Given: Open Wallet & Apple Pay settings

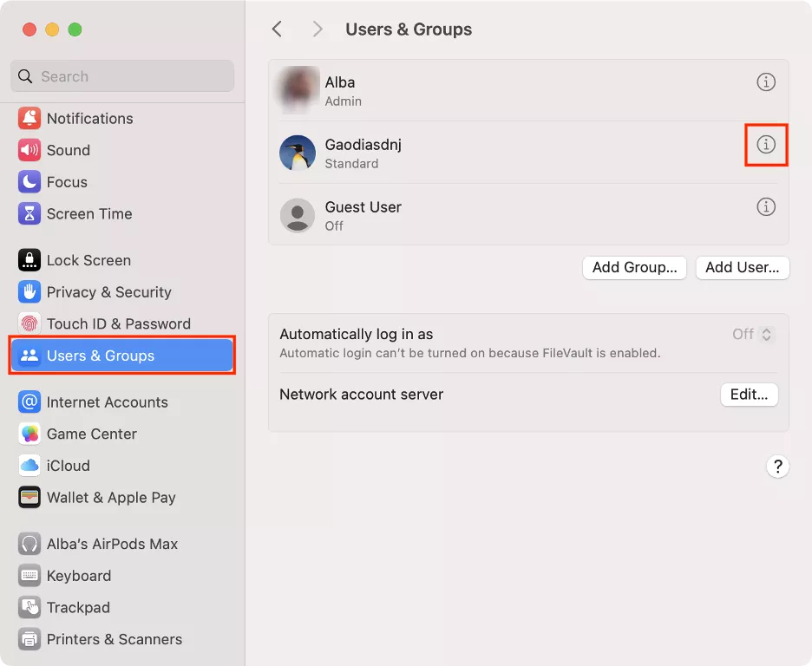Looking at the screenshot, I should coord(110,498).
